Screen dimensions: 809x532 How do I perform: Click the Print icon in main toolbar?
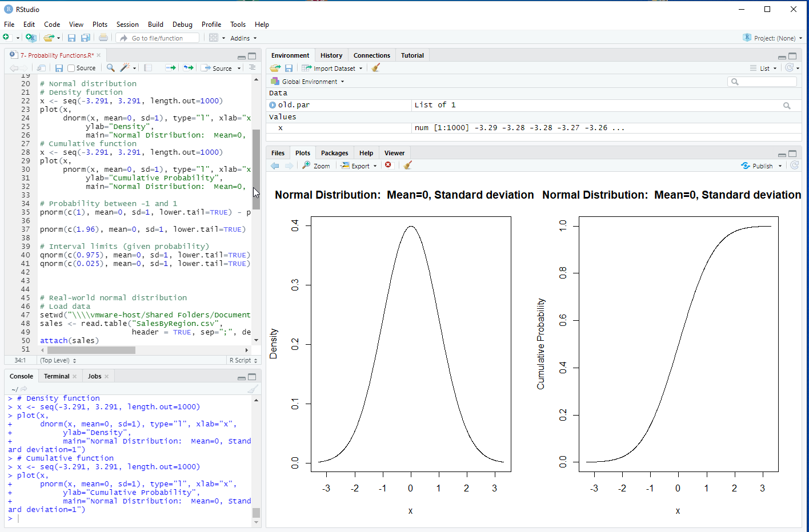(103, 38)
